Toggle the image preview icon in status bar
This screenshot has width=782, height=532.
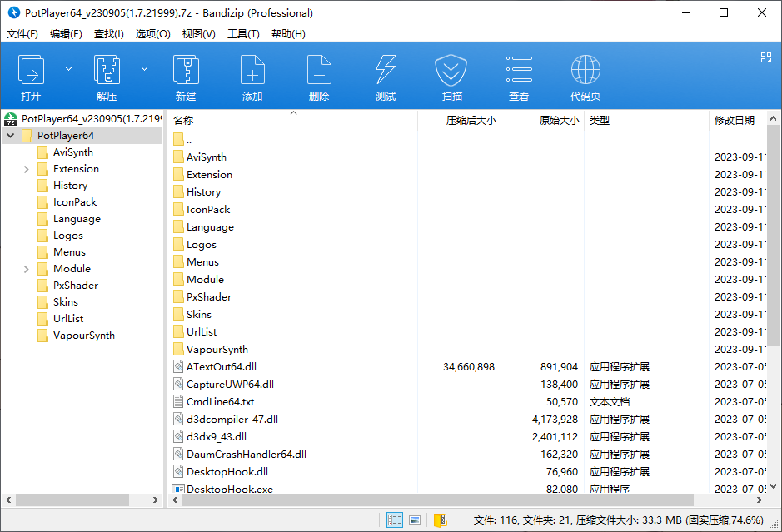[415, 519]
